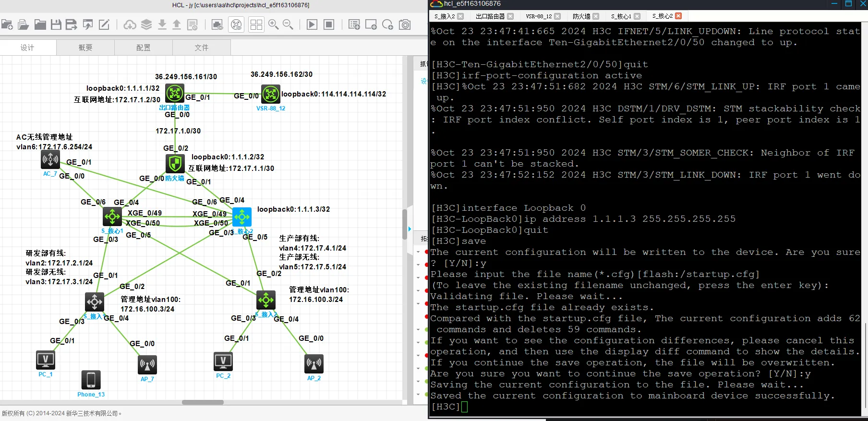Screen dimensions: 868x421
Task: Click the 172.17.1.0/30 subnet label
Action: click(178, 131)
